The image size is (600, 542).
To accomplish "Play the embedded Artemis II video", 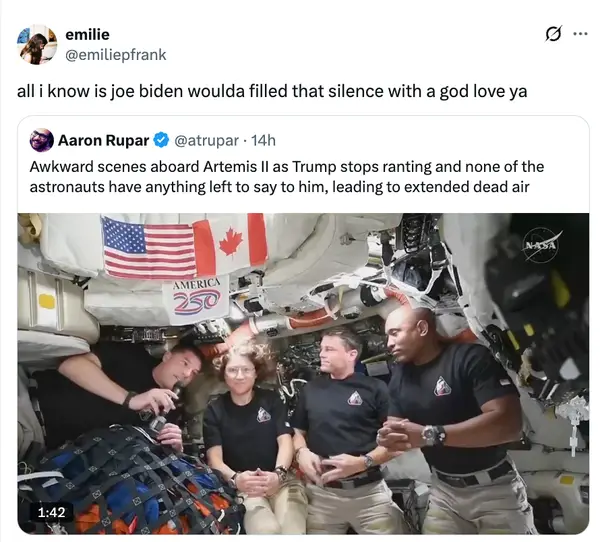I will coord(303,374).
